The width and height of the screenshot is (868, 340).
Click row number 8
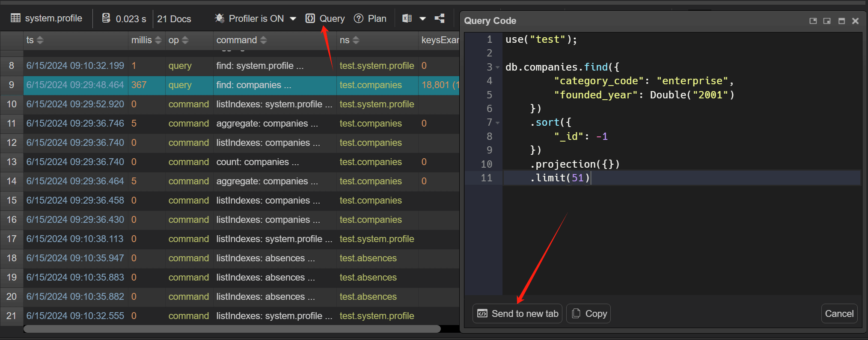pos(12,65)
